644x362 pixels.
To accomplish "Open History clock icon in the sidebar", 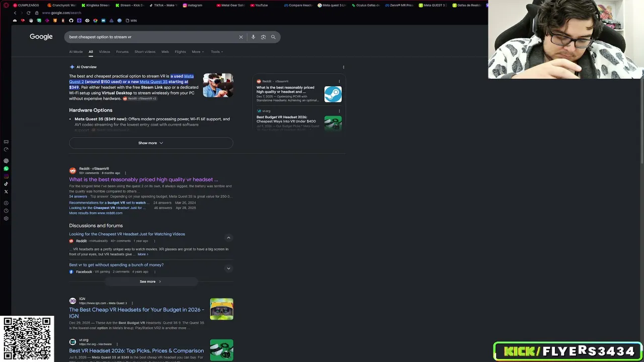I will tap(6, 211).
